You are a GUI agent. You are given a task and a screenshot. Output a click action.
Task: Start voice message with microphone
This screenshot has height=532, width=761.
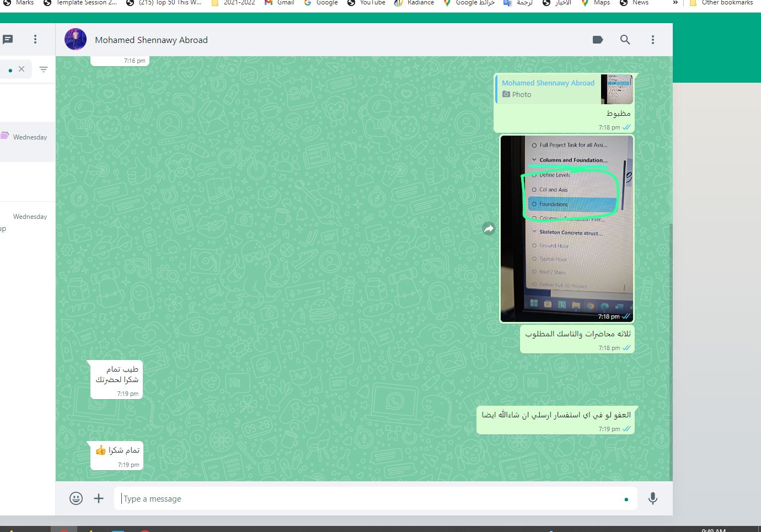(653, 498)
